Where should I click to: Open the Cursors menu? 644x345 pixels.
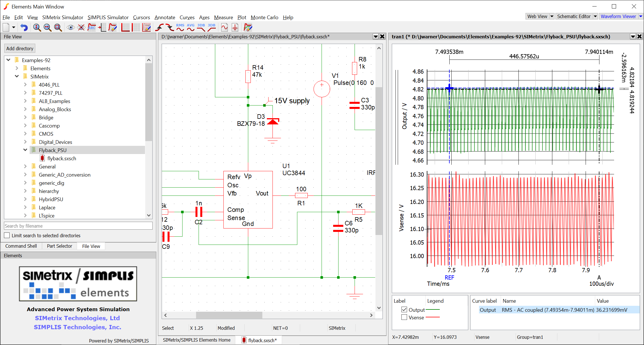coord(141,17)
